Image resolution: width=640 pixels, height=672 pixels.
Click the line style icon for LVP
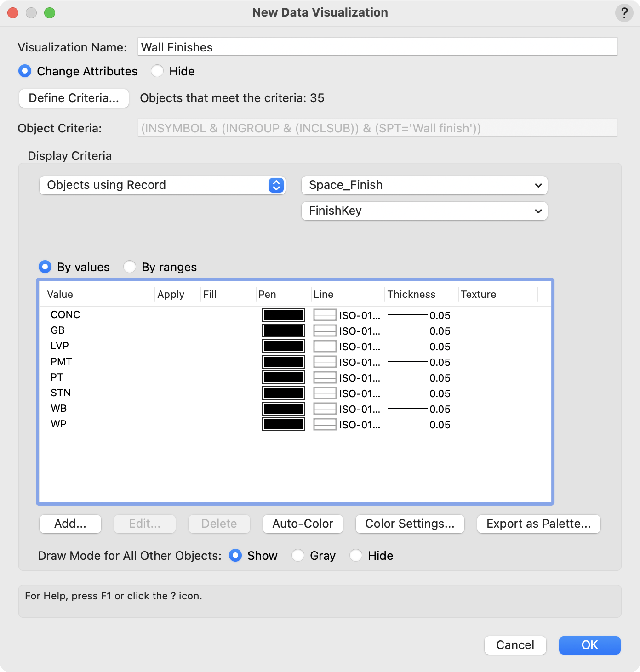[325, 346]
